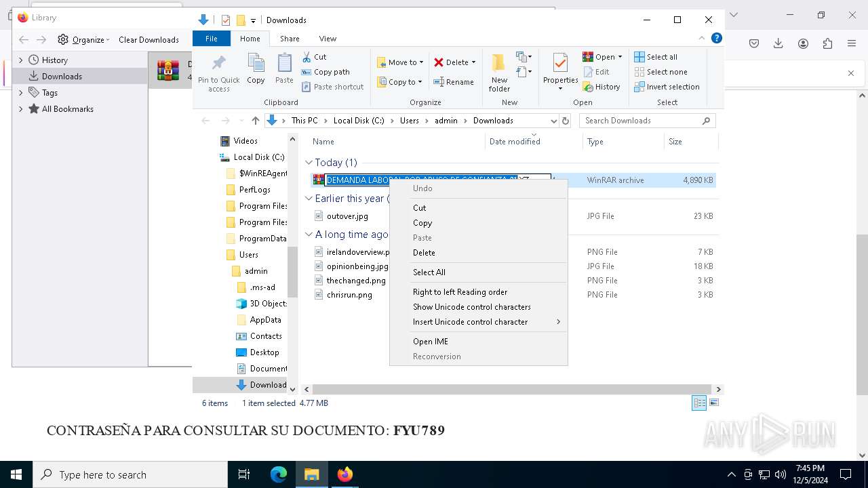The image size is (868, 488).
Task: Open Firefox from the taskbar
Action: pos(345,474)
